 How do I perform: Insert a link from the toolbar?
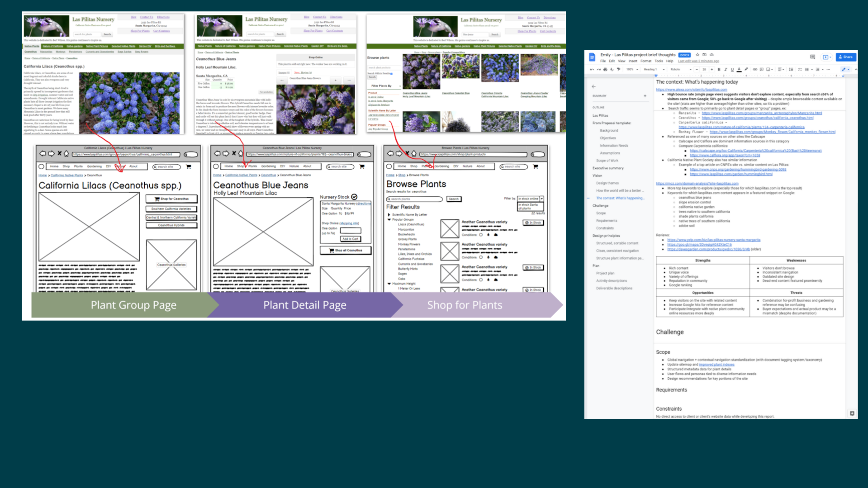[755, 69]
